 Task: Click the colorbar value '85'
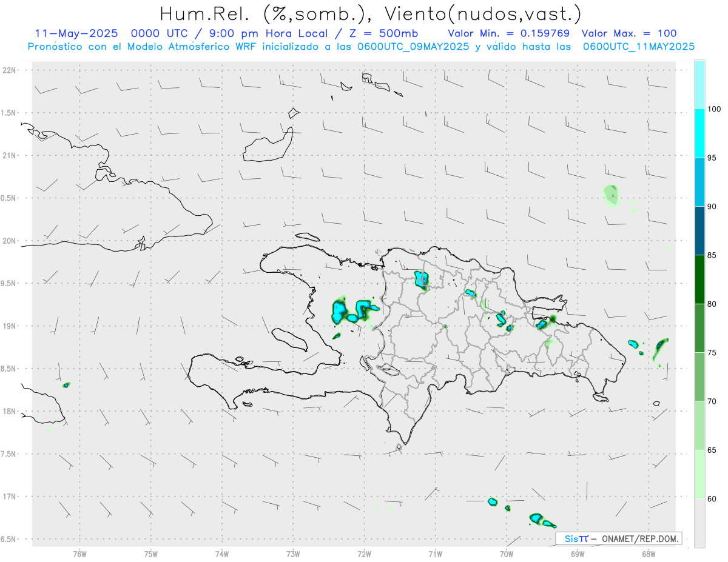click(712, 255)
